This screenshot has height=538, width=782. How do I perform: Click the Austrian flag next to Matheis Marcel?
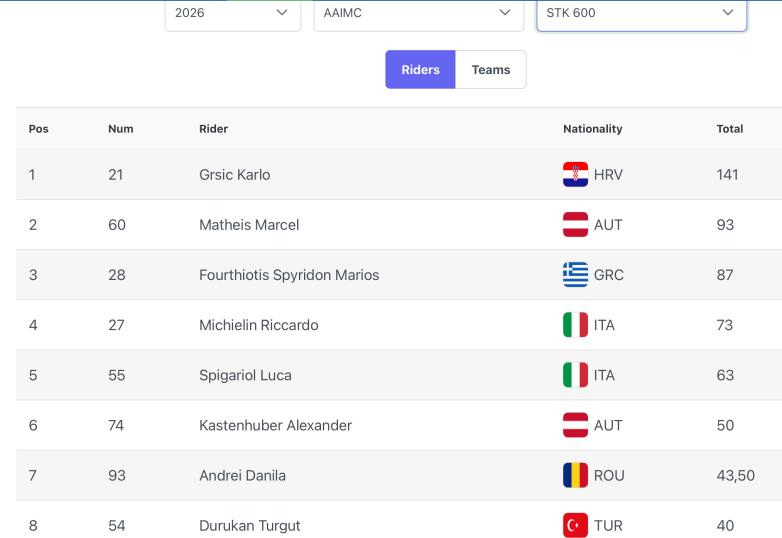click(575, 224)
